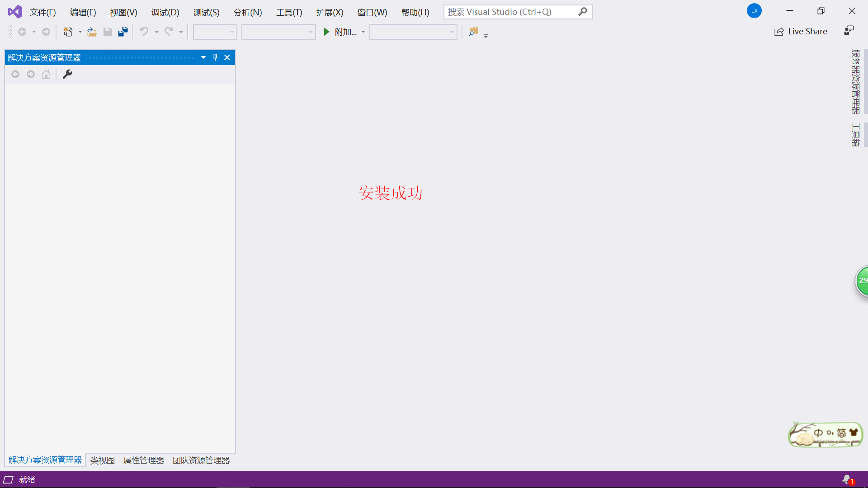Viewport: 868px width, 488px height.
Task: Open the toolbar overflow options arrow
Action: (486, 35)
